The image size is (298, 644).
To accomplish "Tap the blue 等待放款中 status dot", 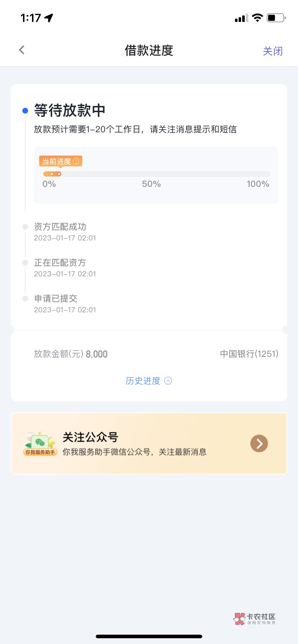I will point(25,111).
